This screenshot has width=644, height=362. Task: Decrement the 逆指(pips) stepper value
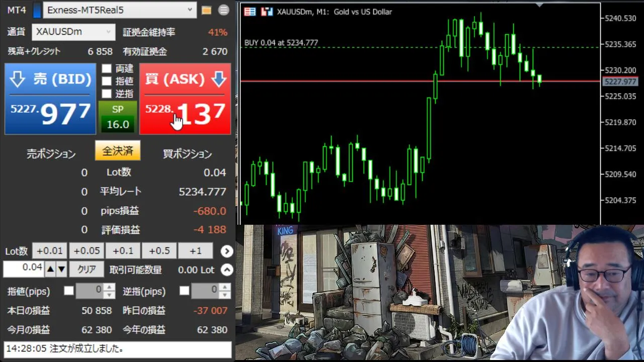225,295
